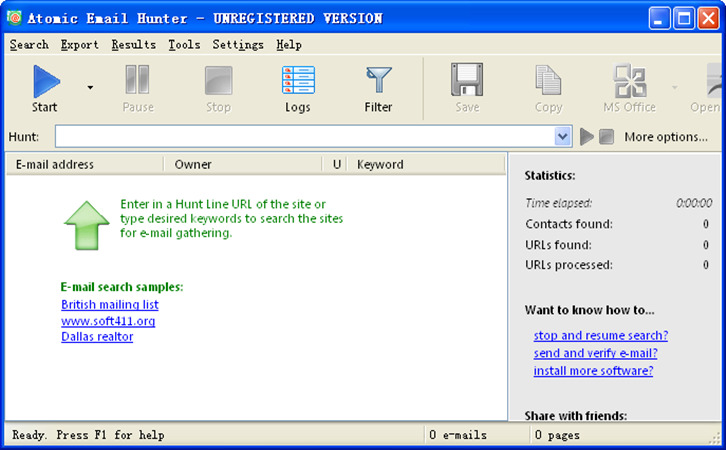Minimize the Atomic Email Hunter window
The image size is (726, 450).
659,19
